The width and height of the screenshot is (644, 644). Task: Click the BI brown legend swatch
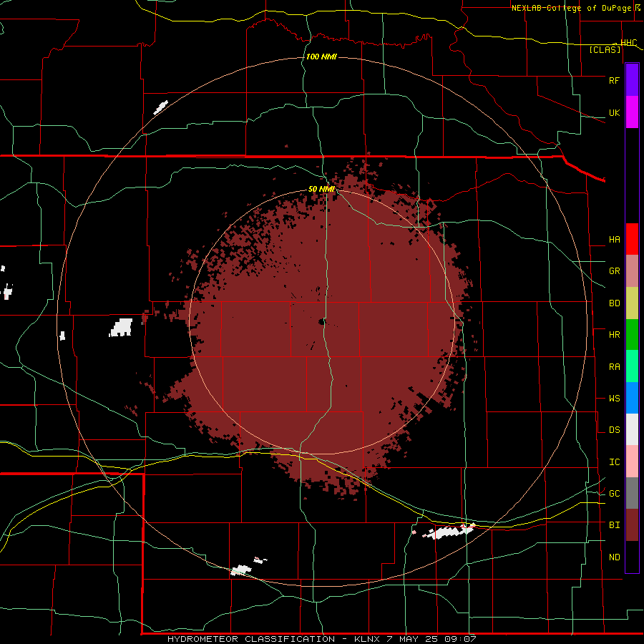tap(632, 525)
